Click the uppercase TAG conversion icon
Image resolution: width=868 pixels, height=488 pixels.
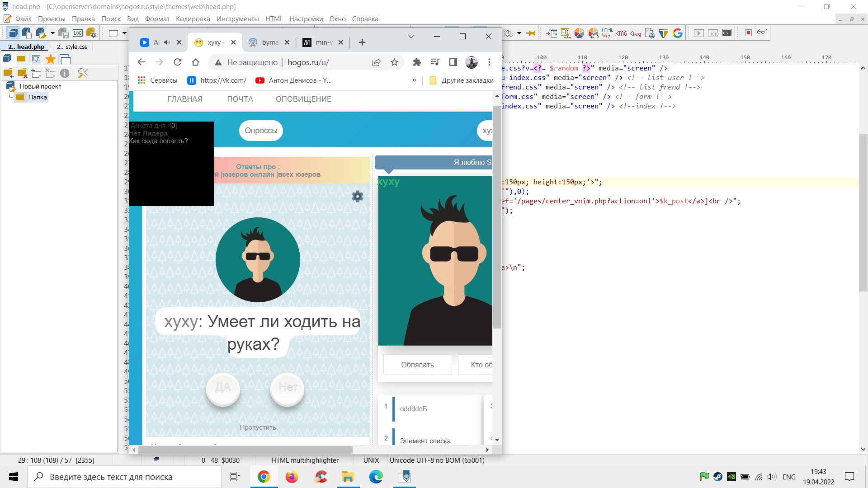point(622,33)
